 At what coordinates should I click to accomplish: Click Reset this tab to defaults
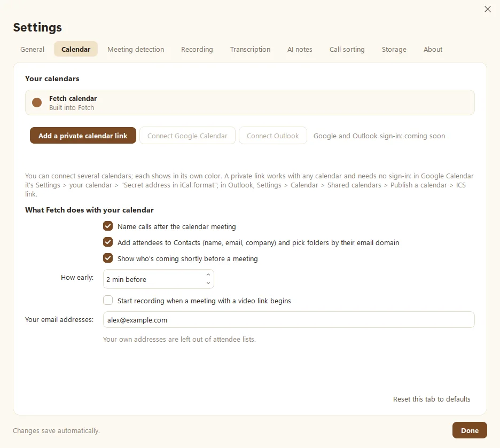(432, 399)
